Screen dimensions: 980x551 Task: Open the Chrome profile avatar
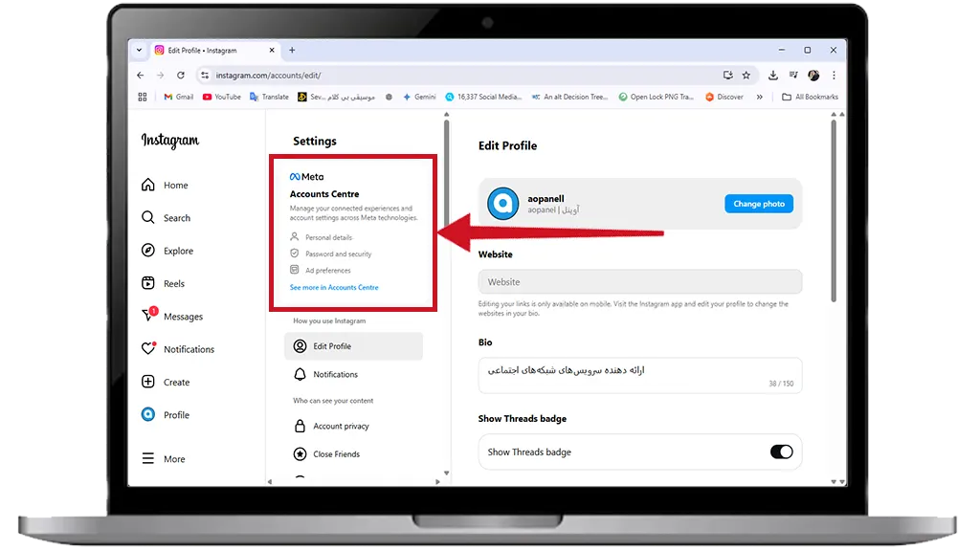813,75
